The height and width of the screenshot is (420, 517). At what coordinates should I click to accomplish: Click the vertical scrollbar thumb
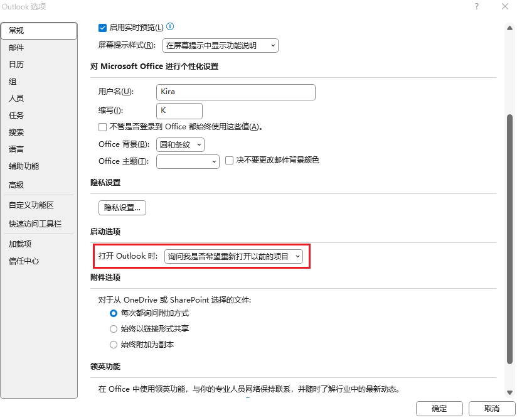(509, 239)
